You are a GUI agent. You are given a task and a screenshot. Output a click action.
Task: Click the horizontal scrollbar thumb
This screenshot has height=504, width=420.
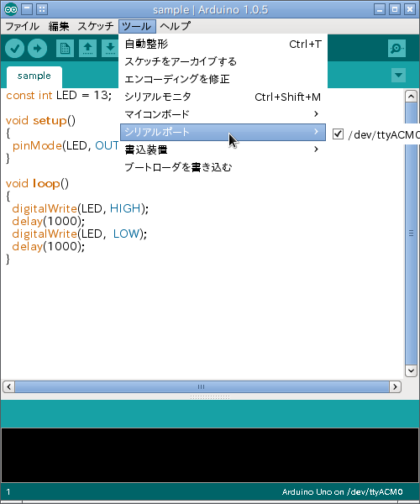point(202,386)
